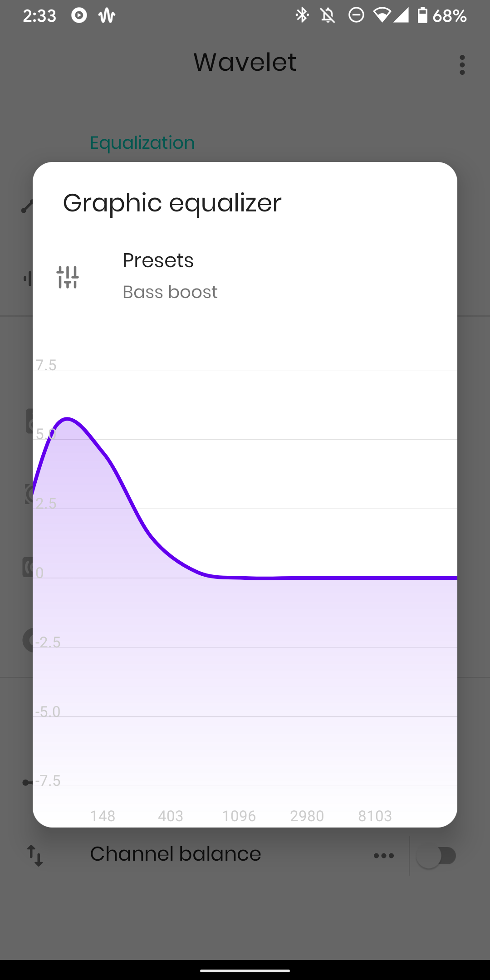The width and height of the screenshot is (490, 980).
Task: Click the peak of the equalizer curve
Action: pyautogui.click(x=68, y=418)
